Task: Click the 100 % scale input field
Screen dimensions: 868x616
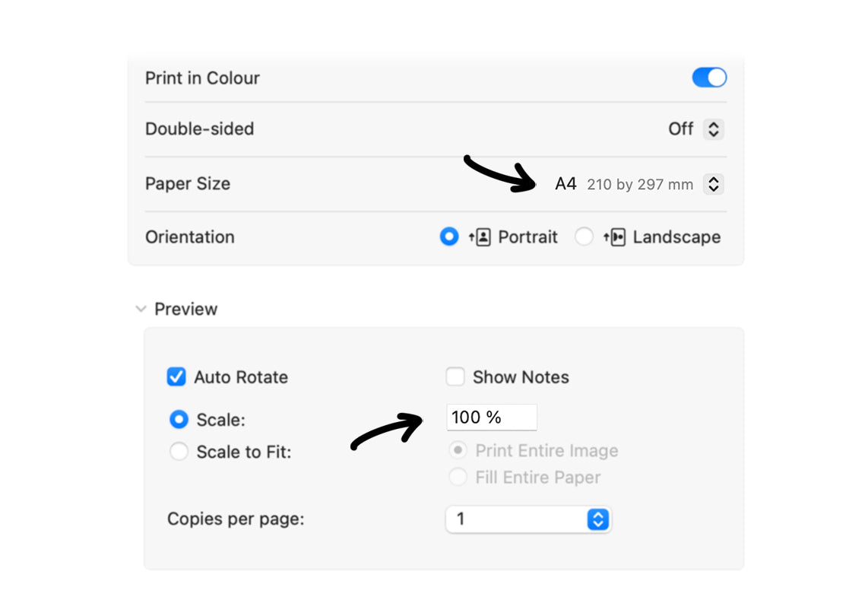Action: coord(492,417)
